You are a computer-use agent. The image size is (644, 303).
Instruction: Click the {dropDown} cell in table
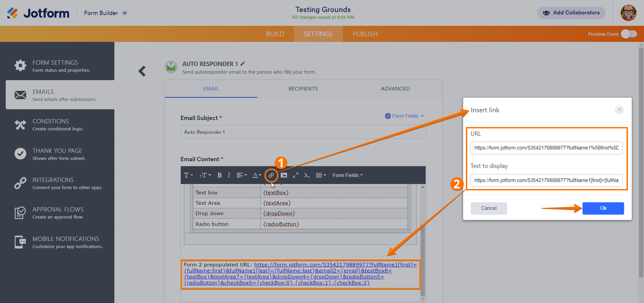click(x=334, y=214)
